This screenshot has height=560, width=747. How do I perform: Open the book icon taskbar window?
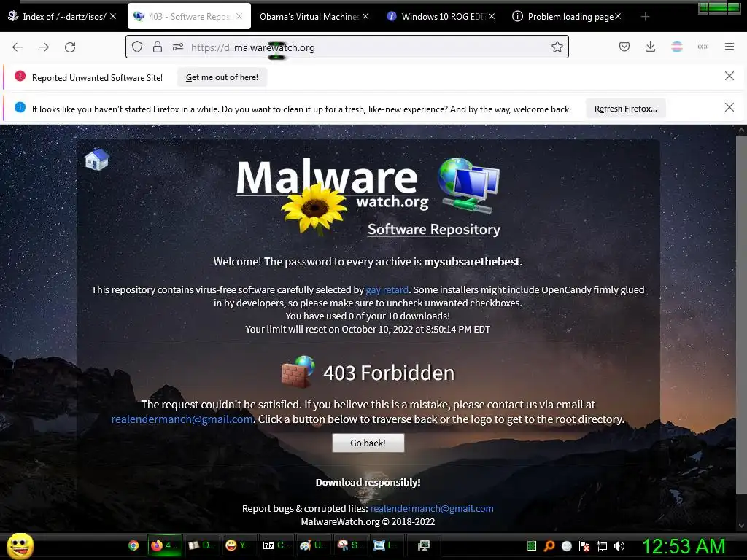201,545
